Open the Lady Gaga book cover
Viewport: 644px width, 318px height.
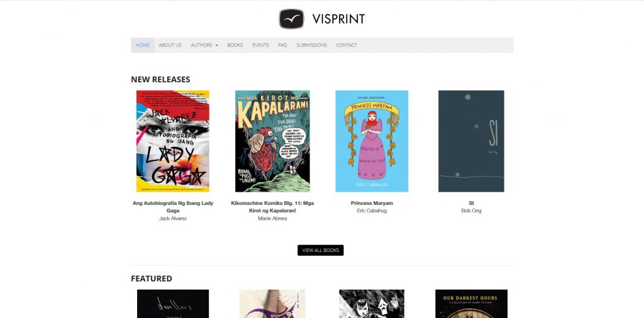(x=173, y=141)
